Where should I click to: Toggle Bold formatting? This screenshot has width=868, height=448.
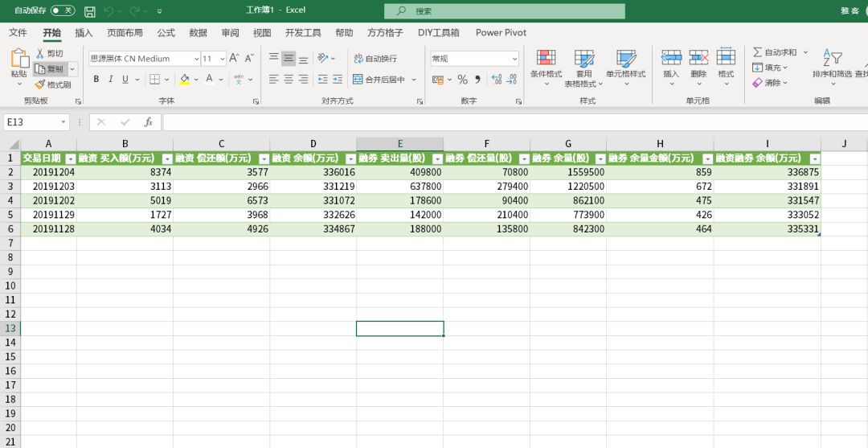tap(96, 79)
